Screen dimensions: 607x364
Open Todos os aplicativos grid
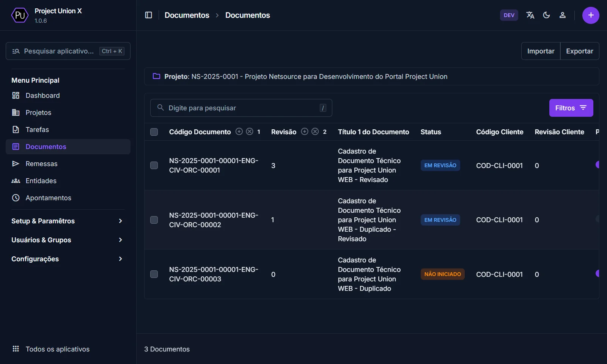(51, 349)
